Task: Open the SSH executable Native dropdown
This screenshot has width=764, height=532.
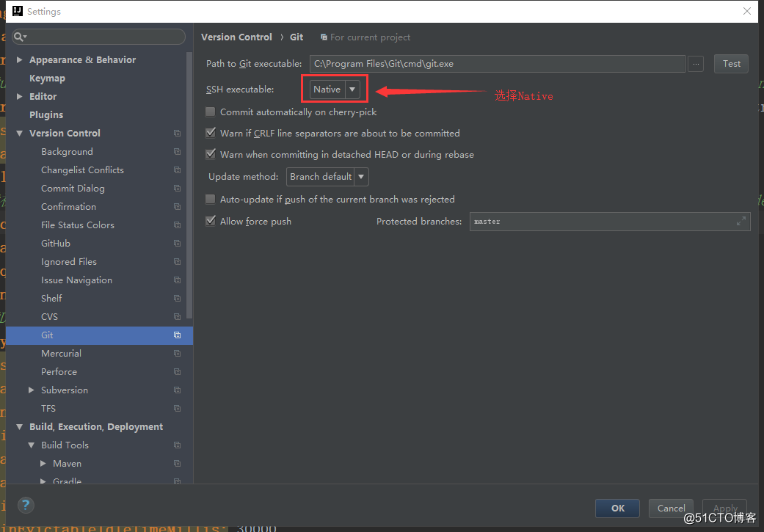Action: click(335, 89)
